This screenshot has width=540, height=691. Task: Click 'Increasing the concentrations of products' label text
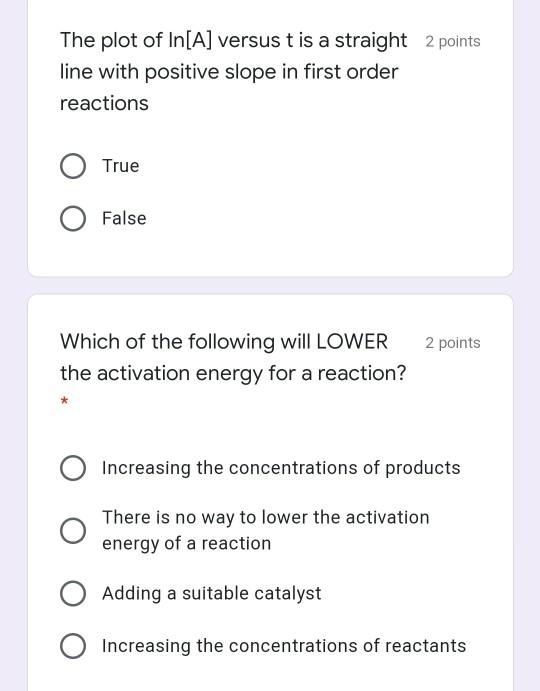[x=281, y=468]
